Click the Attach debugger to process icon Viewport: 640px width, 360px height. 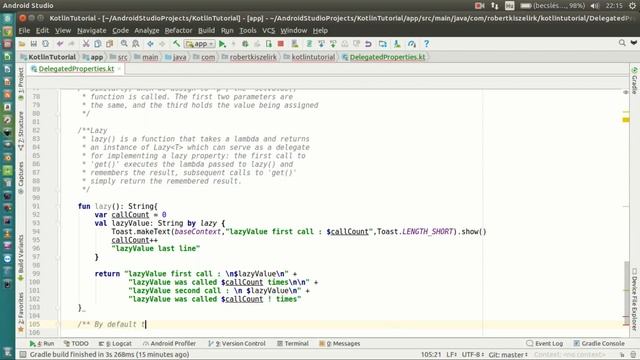tap(269, 44)
